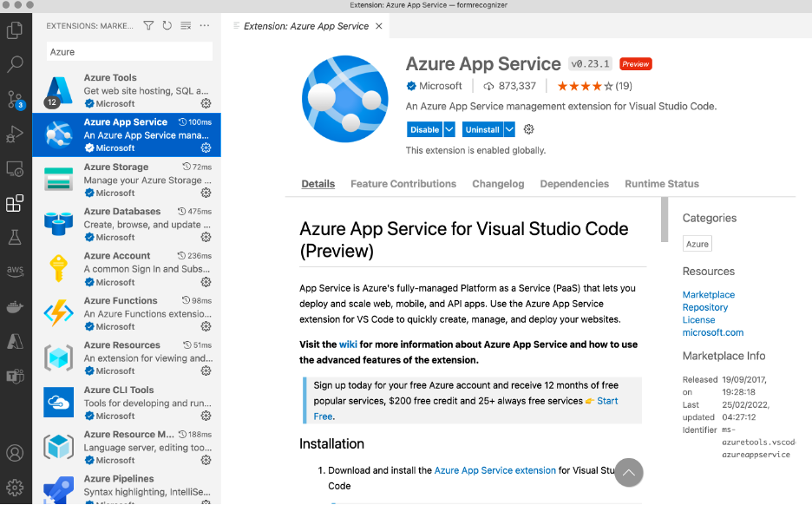Open manage gear for Azure Account
Viewport: 812px width, 505px height.
[206, 282]
